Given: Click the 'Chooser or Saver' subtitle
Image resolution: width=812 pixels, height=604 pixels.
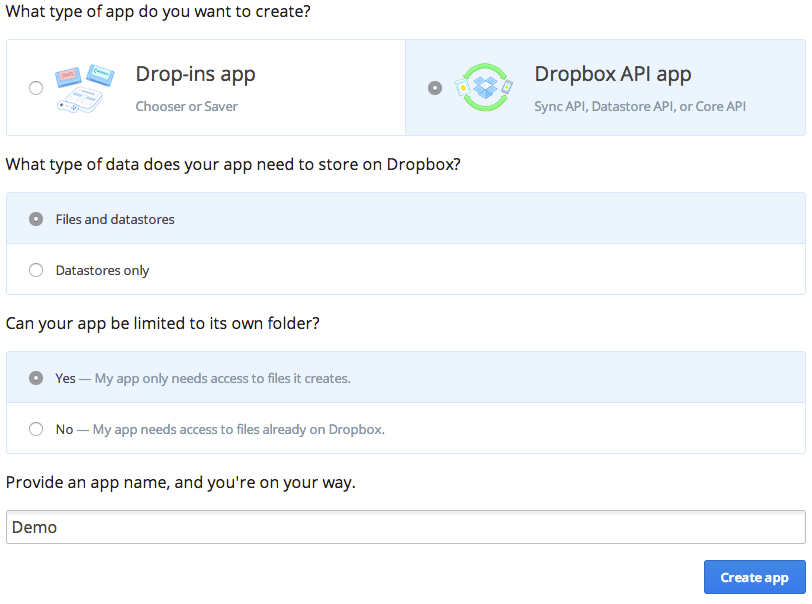Looking at the screenshot, I should pyautogui.click(x=186, y=106).
